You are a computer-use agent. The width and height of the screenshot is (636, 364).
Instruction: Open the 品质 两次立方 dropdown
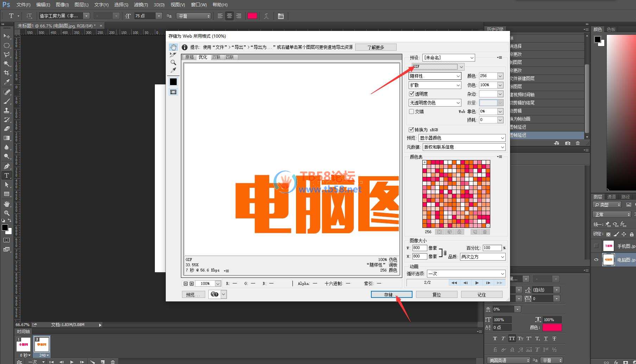483,257
